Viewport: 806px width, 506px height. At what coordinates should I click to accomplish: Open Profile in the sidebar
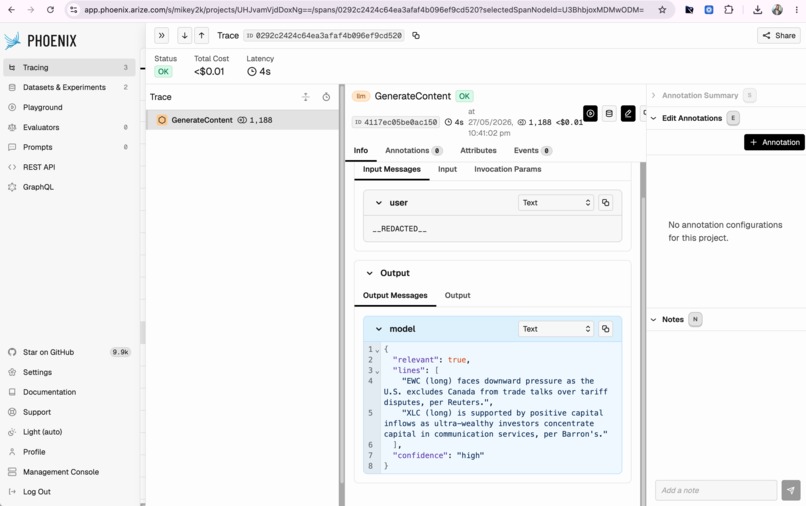coord(69,452)
